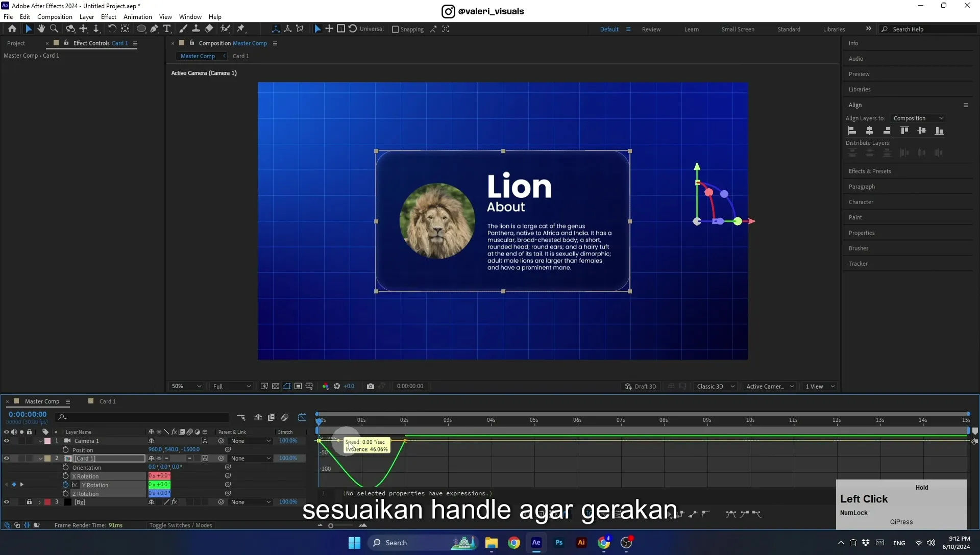Select the Rotation tool
Screen dimensions: 980x555
pos(112,29)
